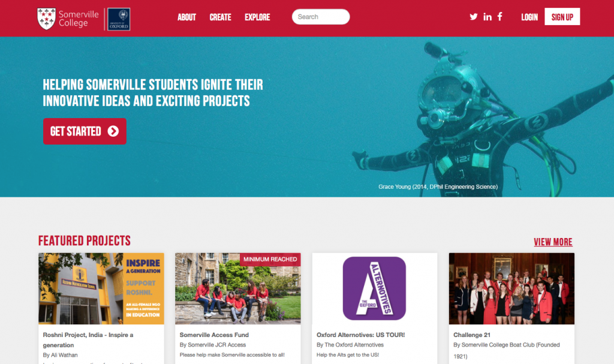Screen dimensions: 614x364
Task: Open the Oxford Alternotives: US TOUR! title
Action: click(x=360, y=335)
